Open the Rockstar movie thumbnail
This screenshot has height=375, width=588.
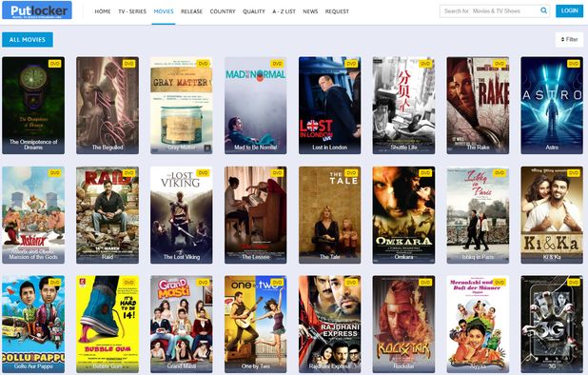403,324
